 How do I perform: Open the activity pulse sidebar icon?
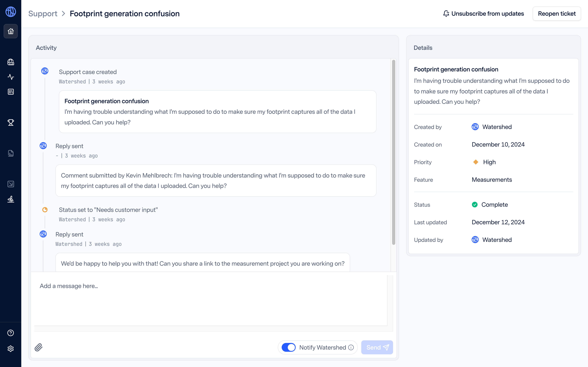(11, 77)
